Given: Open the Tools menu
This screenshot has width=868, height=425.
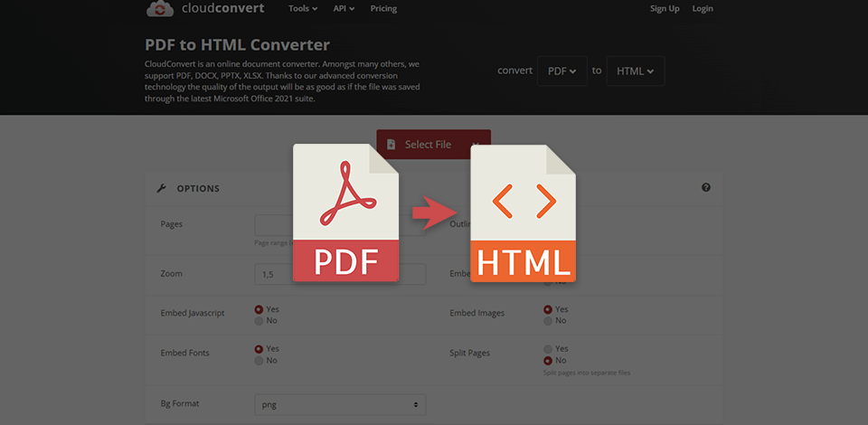Looking at the screenshot, I should pyautogui.click(x=303, y=8).
